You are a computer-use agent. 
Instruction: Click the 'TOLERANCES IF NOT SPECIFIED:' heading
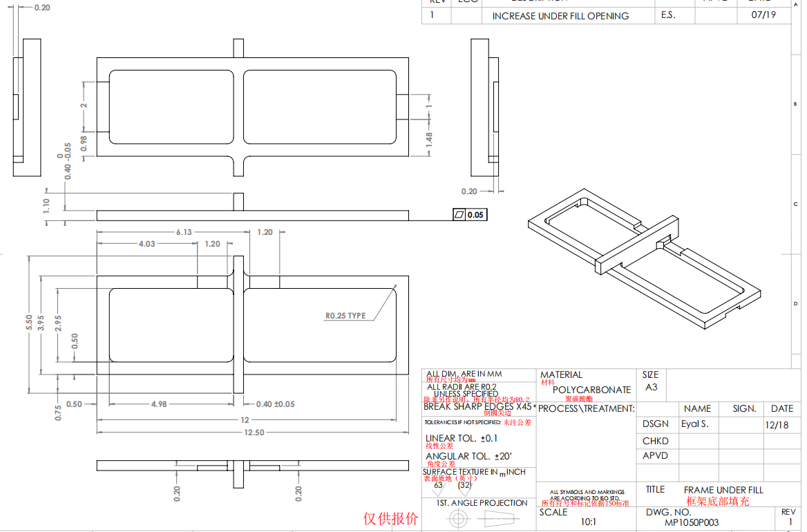coord(463,422)
